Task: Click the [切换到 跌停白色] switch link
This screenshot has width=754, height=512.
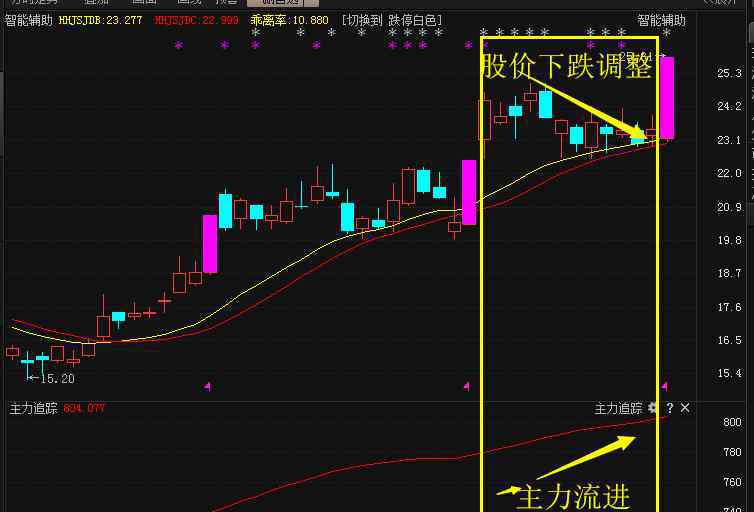Action: (x=391, y=21)
